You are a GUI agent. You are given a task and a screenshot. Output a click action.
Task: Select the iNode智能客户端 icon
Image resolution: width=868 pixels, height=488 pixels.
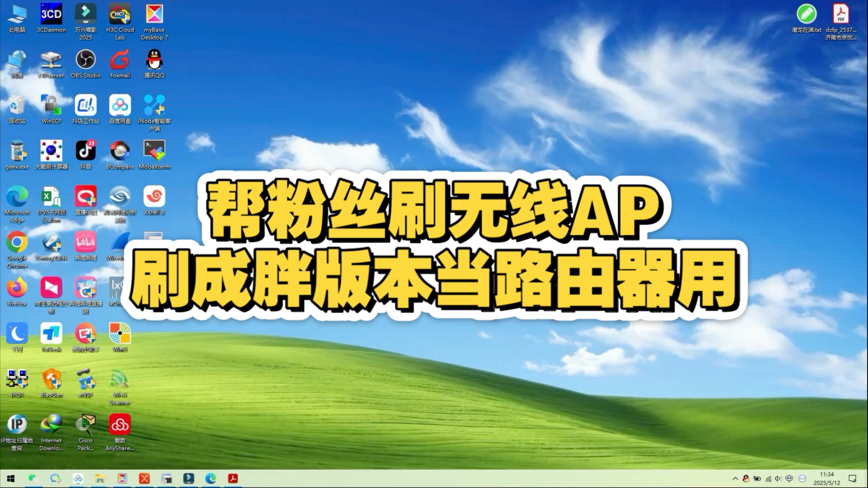tap(154, 113)
